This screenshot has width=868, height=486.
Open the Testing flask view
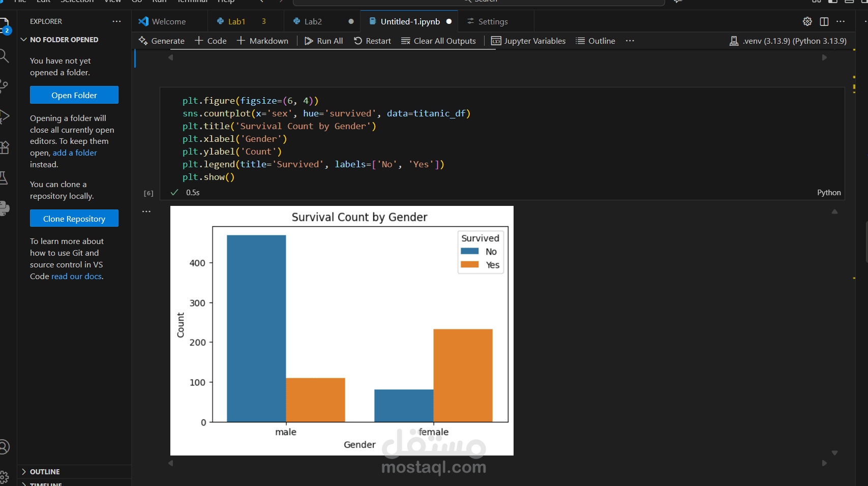pyautogui.click(x=4, y=178)
